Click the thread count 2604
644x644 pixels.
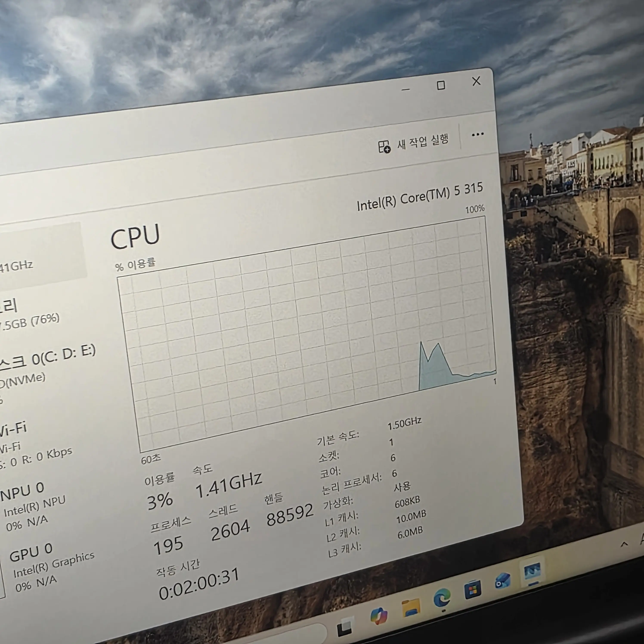click(x=230, y=530)
